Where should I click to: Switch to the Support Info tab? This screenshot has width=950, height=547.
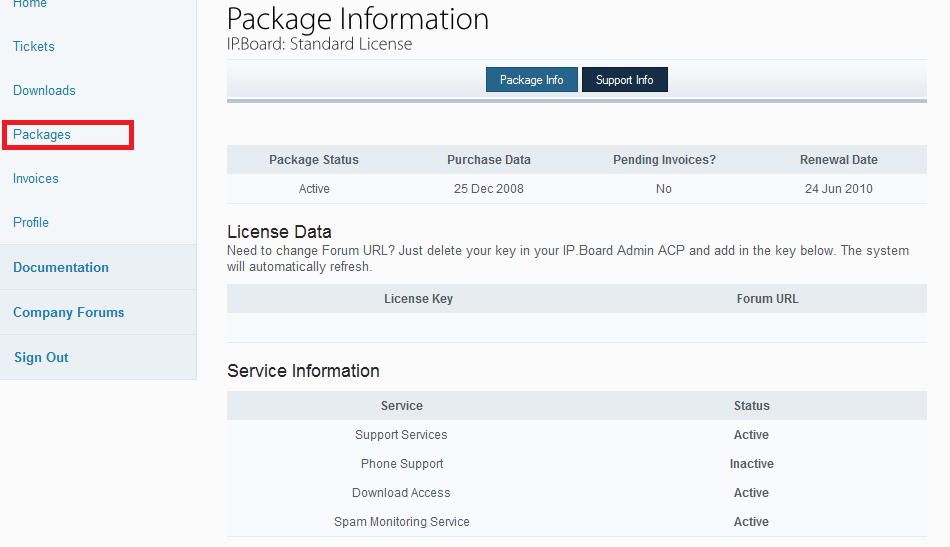tap(625, 80)
